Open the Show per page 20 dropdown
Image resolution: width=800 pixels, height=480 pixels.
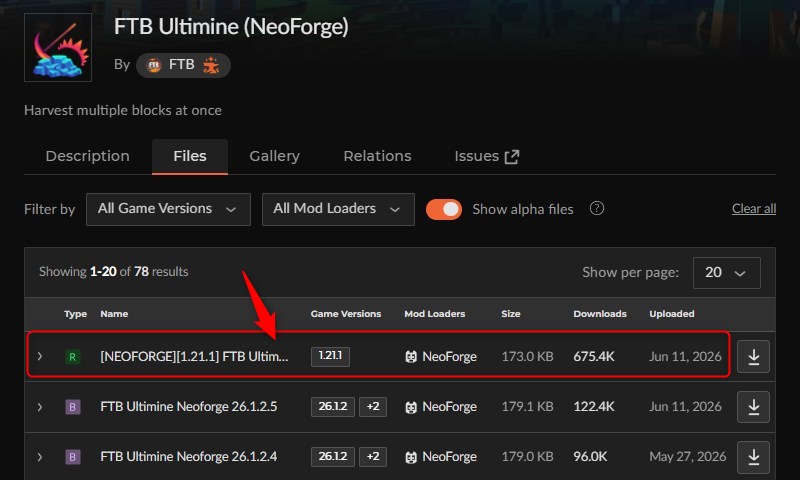(727, 273)
